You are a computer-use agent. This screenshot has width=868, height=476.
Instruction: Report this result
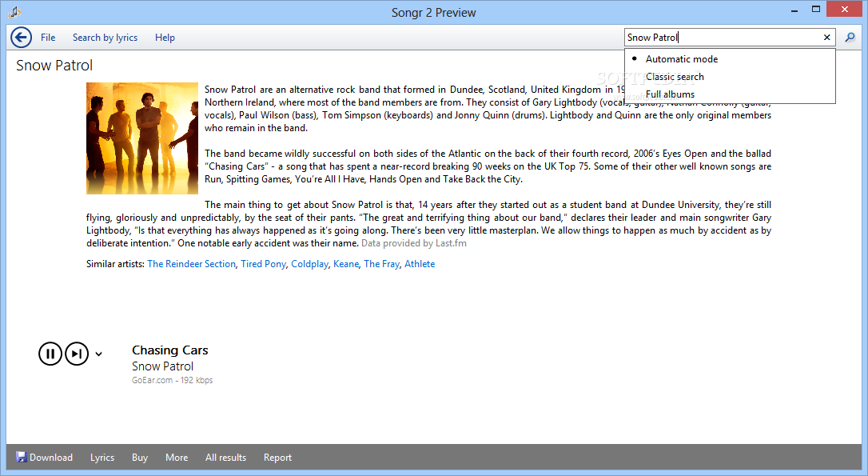click(277, 458)
